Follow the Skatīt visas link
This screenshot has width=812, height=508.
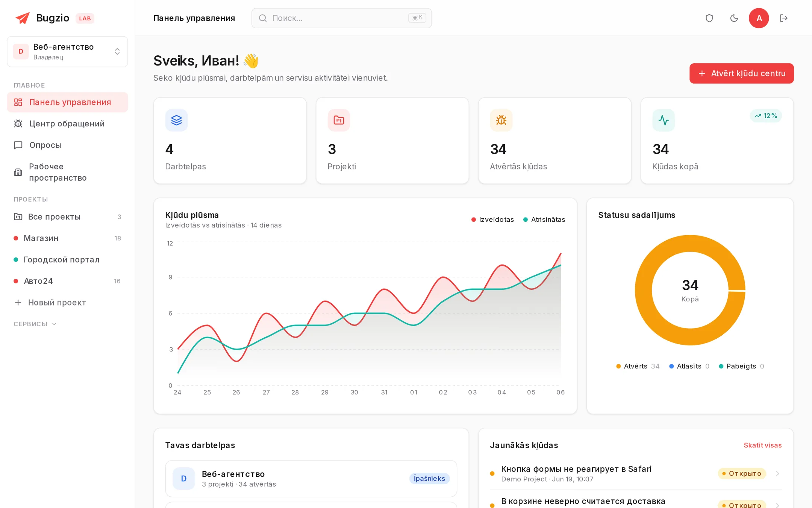(x=762, y=445)
